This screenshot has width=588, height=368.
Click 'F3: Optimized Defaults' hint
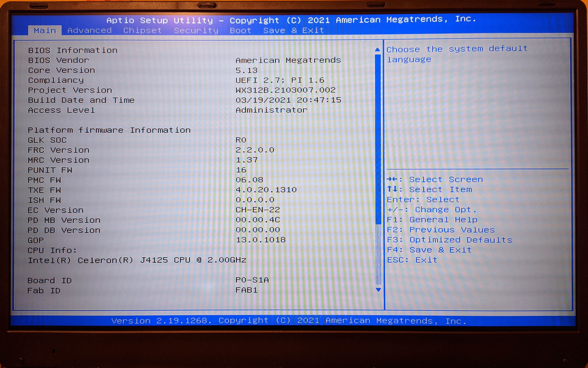point(449,240)
